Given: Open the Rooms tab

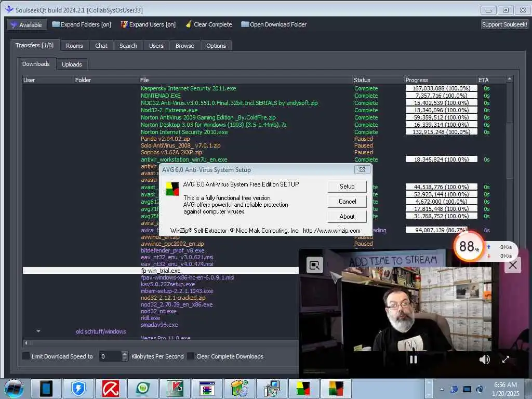Looking at the screenshot, I should coord(74,46).
